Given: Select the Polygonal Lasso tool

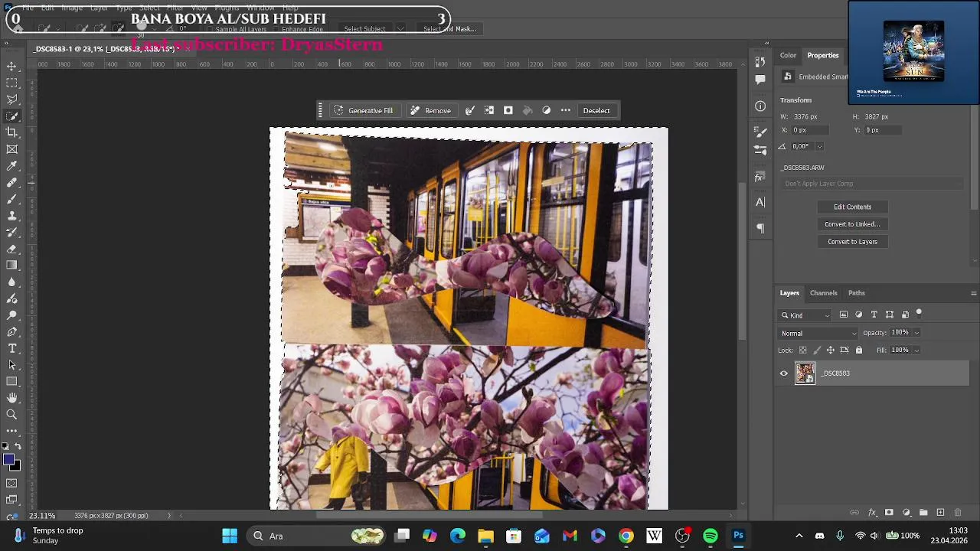Looking at the screenshot, I should click(x=12, y=99).
